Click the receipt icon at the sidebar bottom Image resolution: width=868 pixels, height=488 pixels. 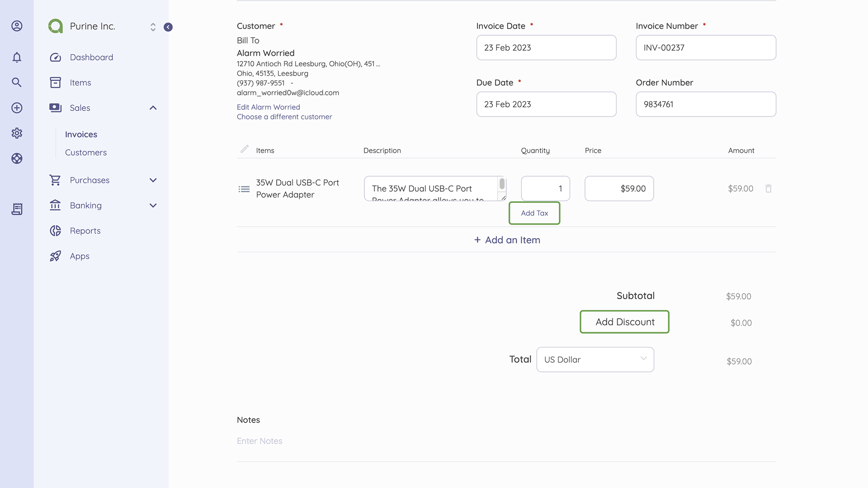17,209
